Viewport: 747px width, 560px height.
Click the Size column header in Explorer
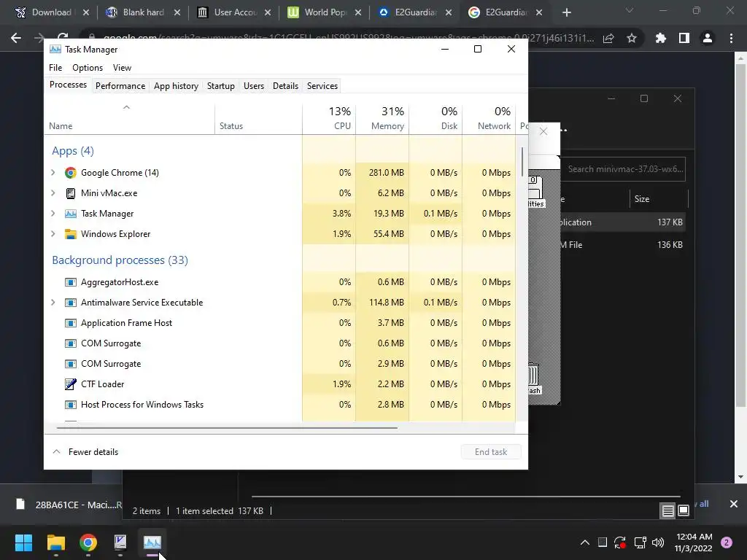(659, 199)
